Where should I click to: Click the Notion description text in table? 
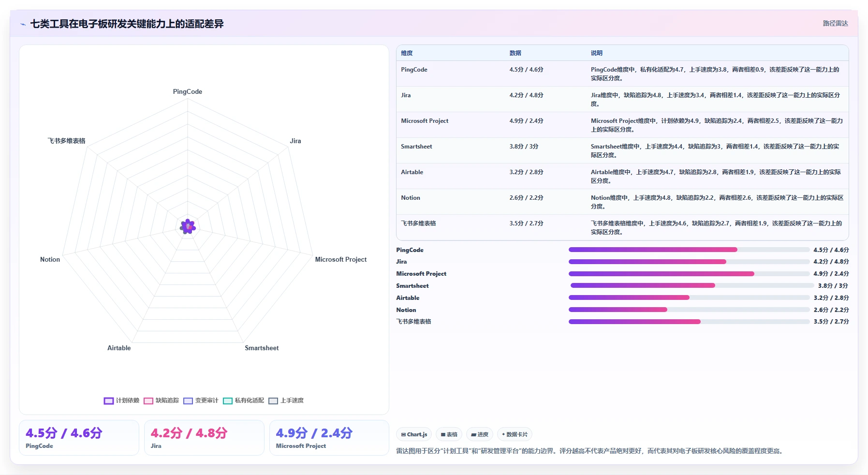[717, 202]
